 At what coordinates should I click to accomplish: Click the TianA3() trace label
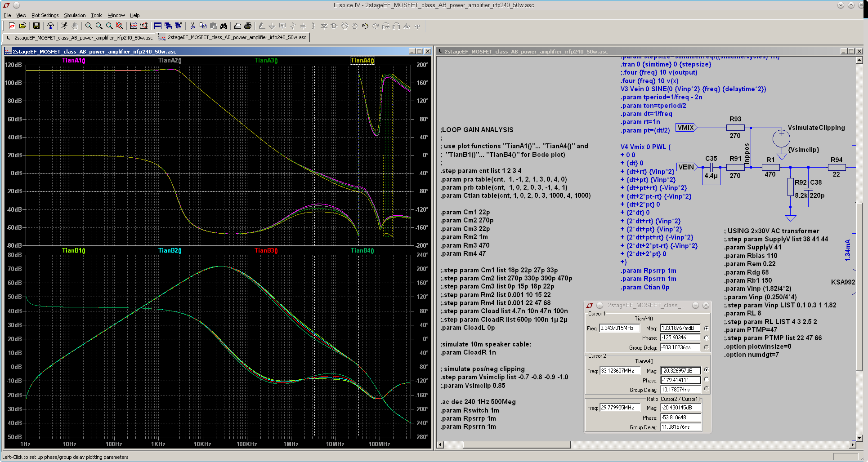[266, 61]
